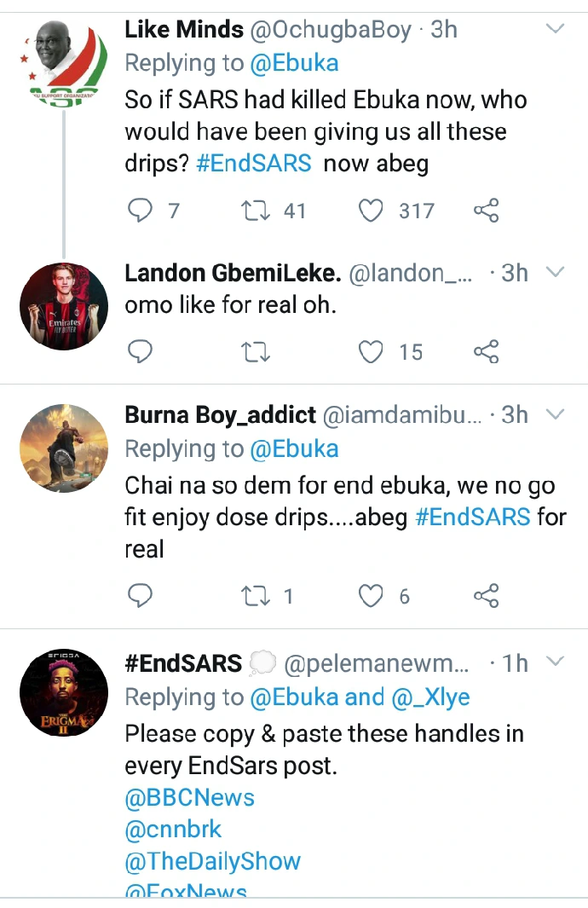
Task: Expand options for Landon GbemiLeke's tweet
Action: pos(555,273)
